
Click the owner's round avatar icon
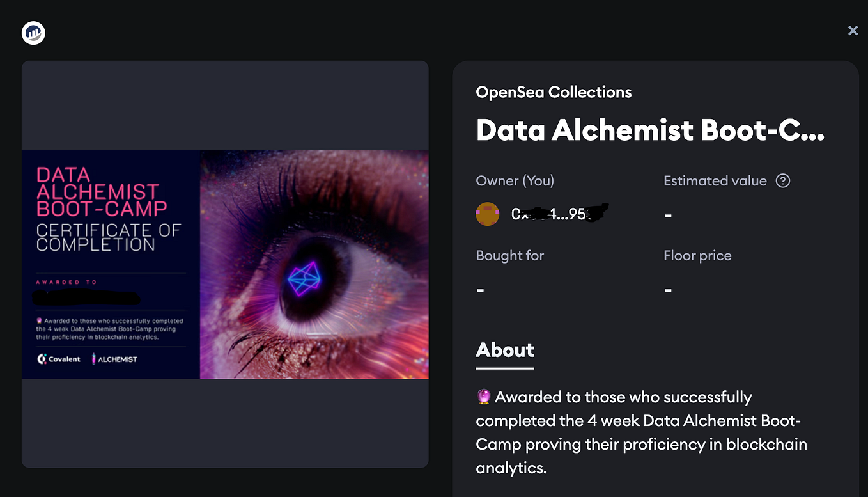point(488,214)
